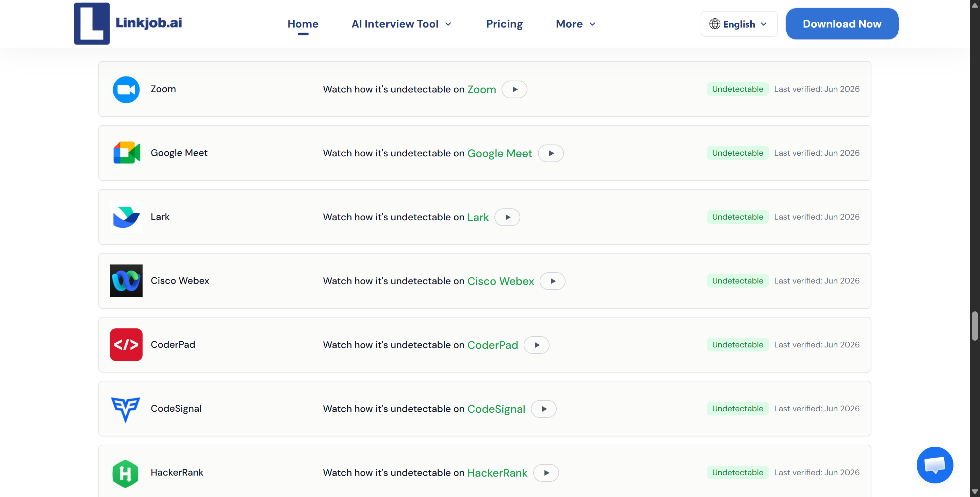Image resolution: width=980 pixels, height=497 pixels.
Task: Click the 'HackerRank' platform name label
Action: (177, 472)
